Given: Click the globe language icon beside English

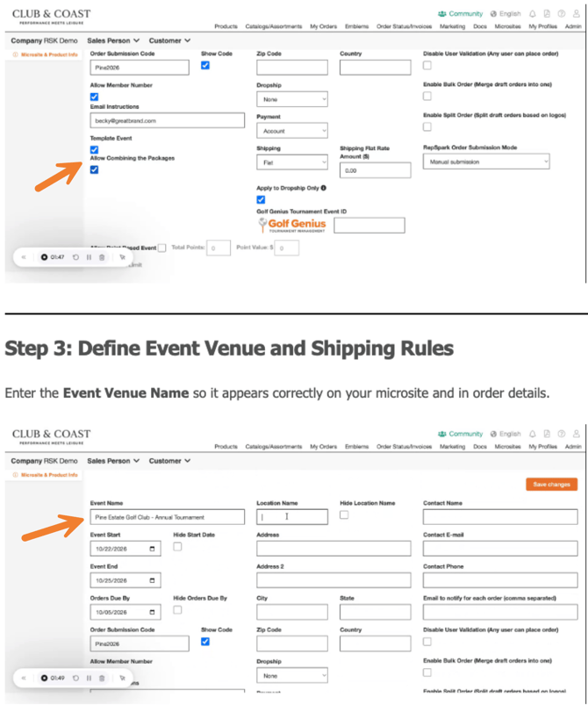Looking at the screenshot, I should [494, 14].
